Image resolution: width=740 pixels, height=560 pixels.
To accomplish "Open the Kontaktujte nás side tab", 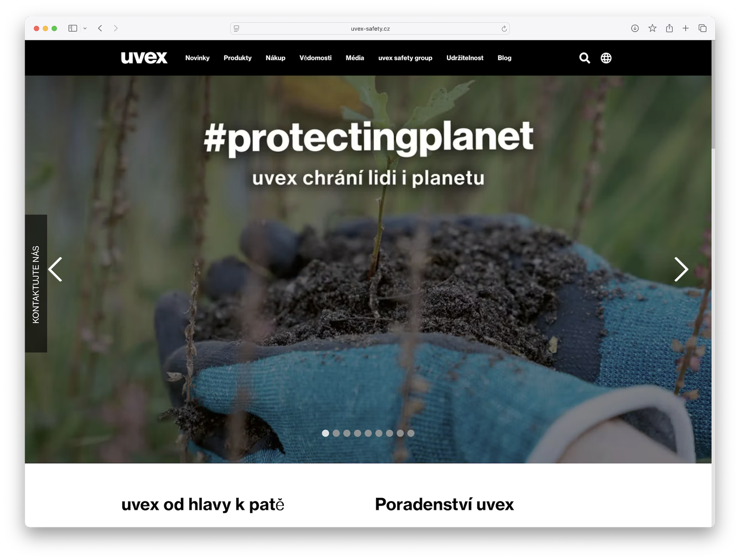I will (36, 284).
